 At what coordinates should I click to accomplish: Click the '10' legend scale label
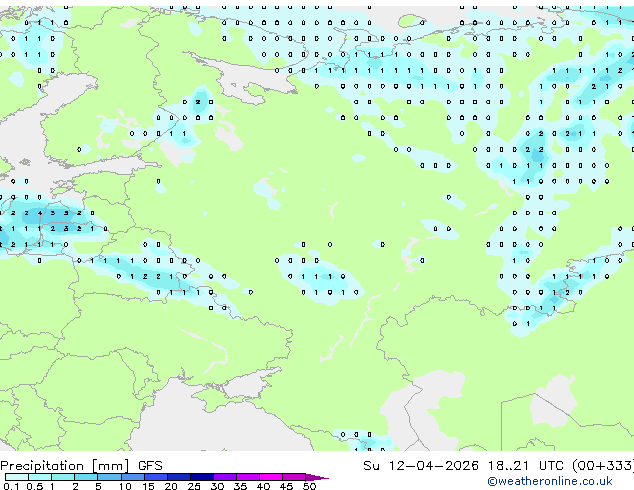(125, 486)
